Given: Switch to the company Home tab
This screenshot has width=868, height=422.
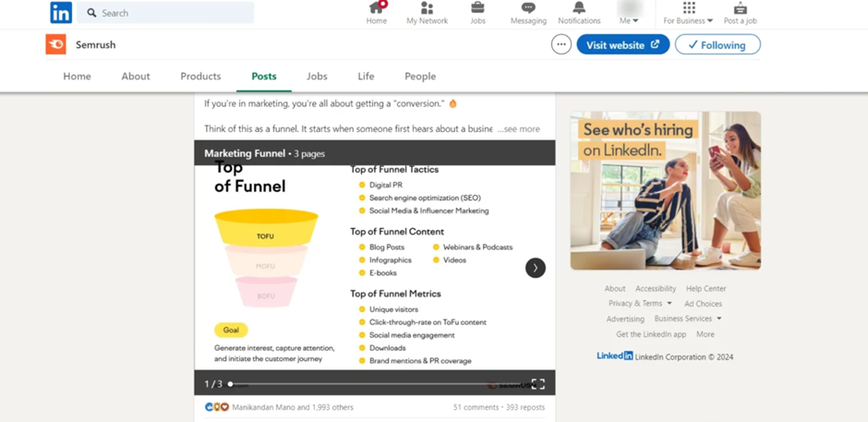Looking at the screenshot, I should [x=77, y=77].
